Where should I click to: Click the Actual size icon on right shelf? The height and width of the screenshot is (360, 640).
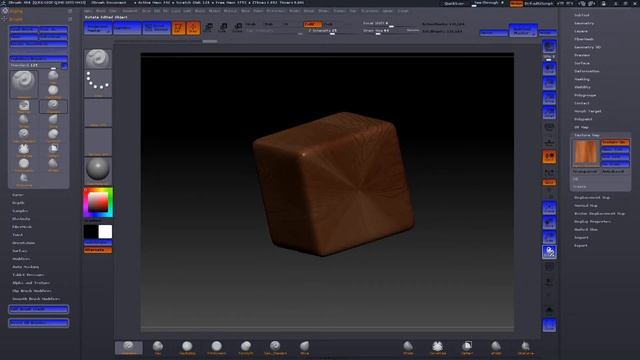pos(549,98)
